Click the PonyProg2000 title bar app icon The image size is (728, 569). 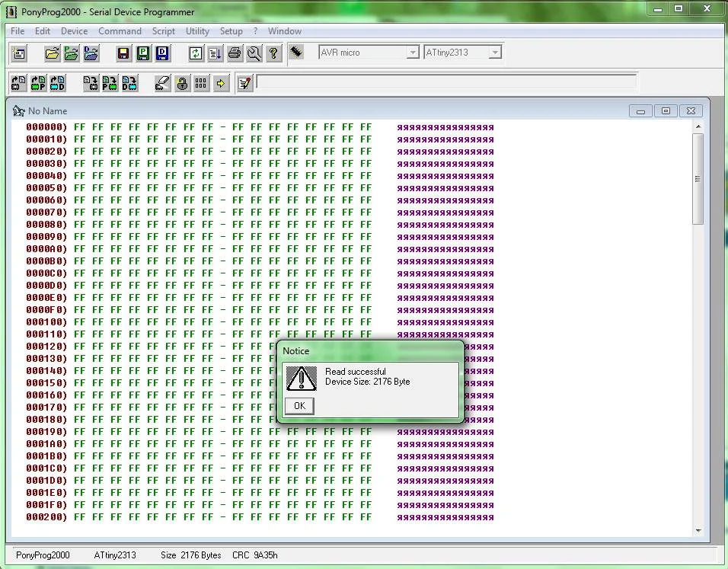pyautogui.click(x=11, y=12)
